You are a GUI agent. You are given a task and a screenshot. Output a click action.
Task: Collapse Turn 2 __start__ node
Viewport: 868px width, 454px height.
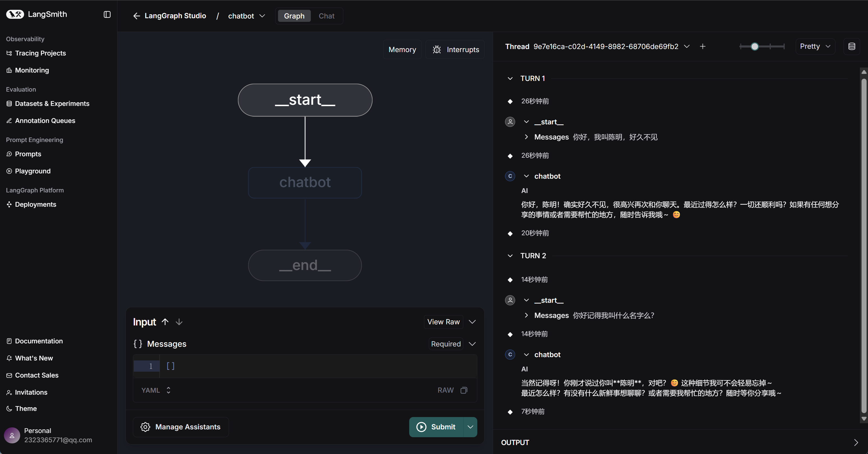[x=526, y=300]
